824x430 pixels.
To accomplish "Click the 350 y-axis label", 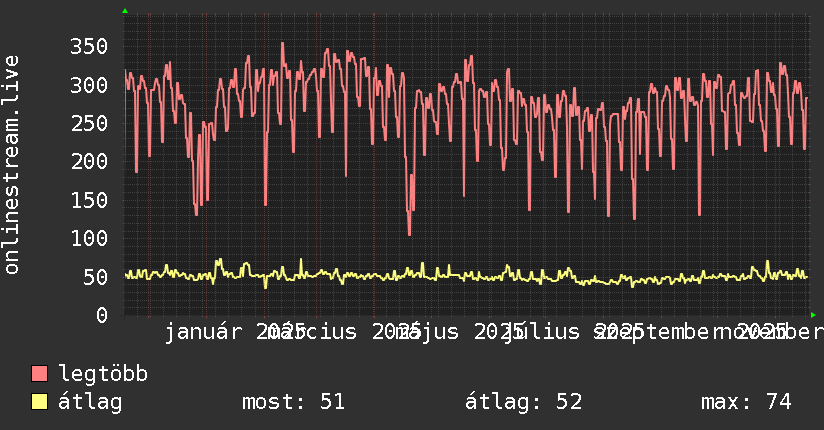I will pyautogui.click(x=89, y=47).
